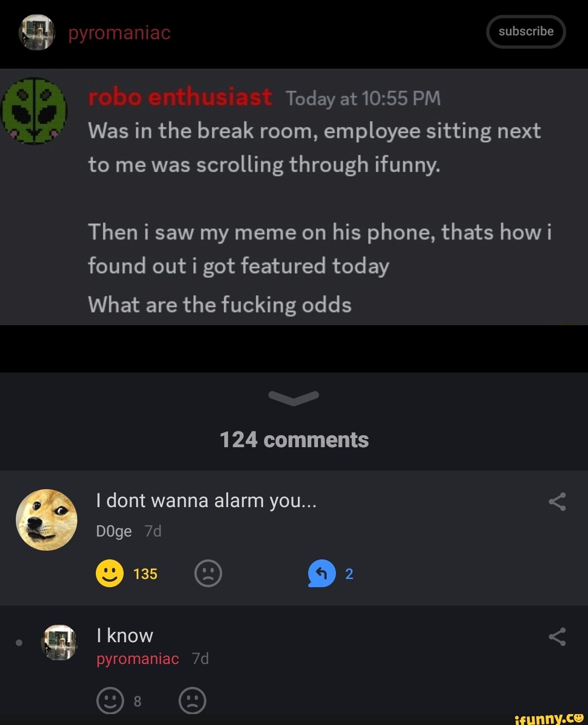The height and width of the screenshot is (725, 588).
Task: Smile at pyromaniac's "I know" reply
Action: 110,700
